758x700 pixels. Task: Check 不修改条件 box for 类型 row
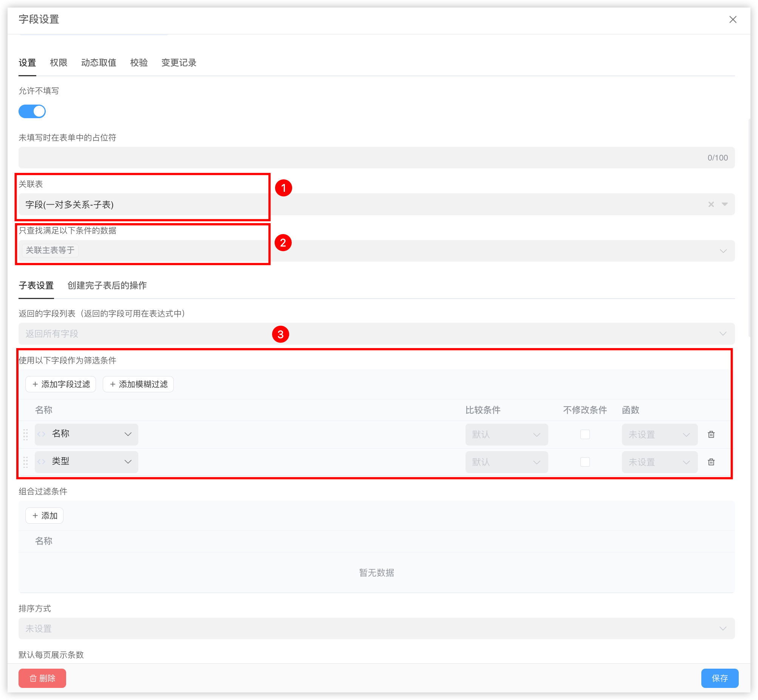pyautogui.click(x=585, y=462)
